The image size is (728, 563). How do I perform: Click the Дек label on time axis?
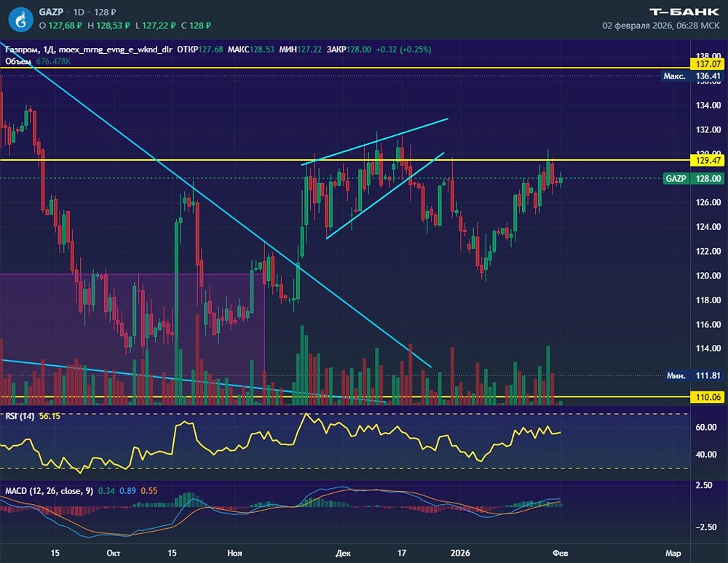pyautogui.click(x=343, y=553)
